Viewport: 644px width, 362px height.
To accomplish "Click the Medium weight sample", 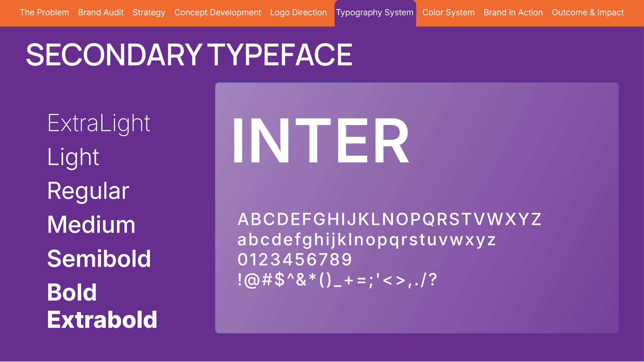I will [x=91, y=225].
